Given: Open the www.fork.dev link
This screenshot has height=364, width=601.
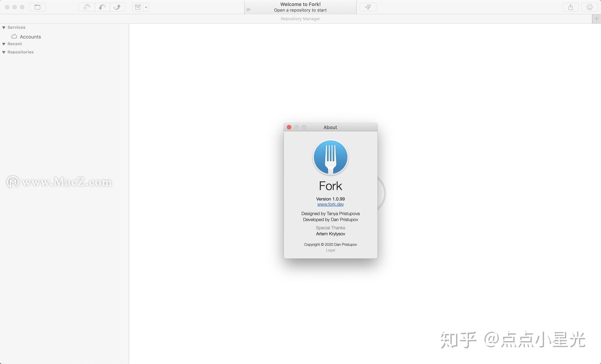Looking at the screenshot, I should 330,204.
